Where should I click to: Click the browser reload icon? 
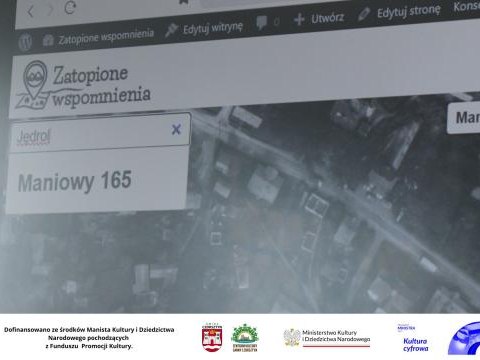point(70,8)
